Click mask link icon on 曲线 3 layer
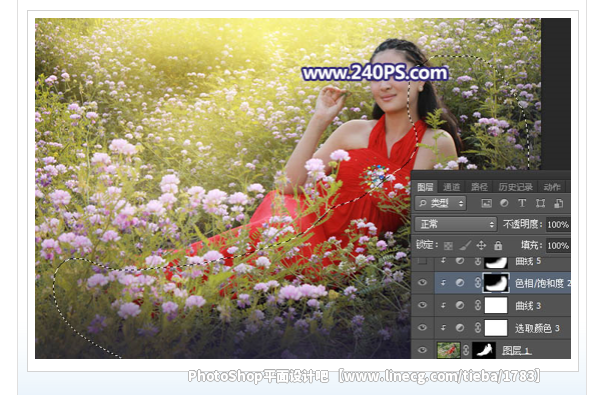The height and width of the screenshot is (395, 596). 478,305
